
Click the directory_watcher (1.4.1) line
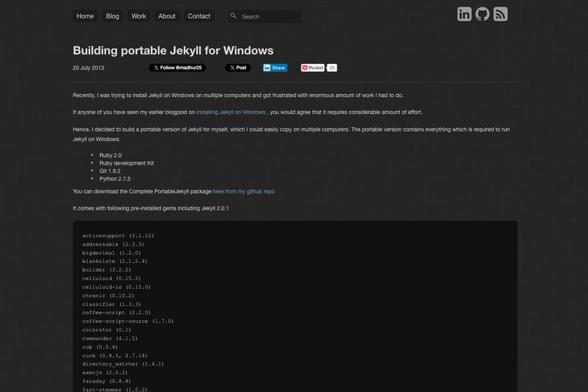click(x=123, y=364)
